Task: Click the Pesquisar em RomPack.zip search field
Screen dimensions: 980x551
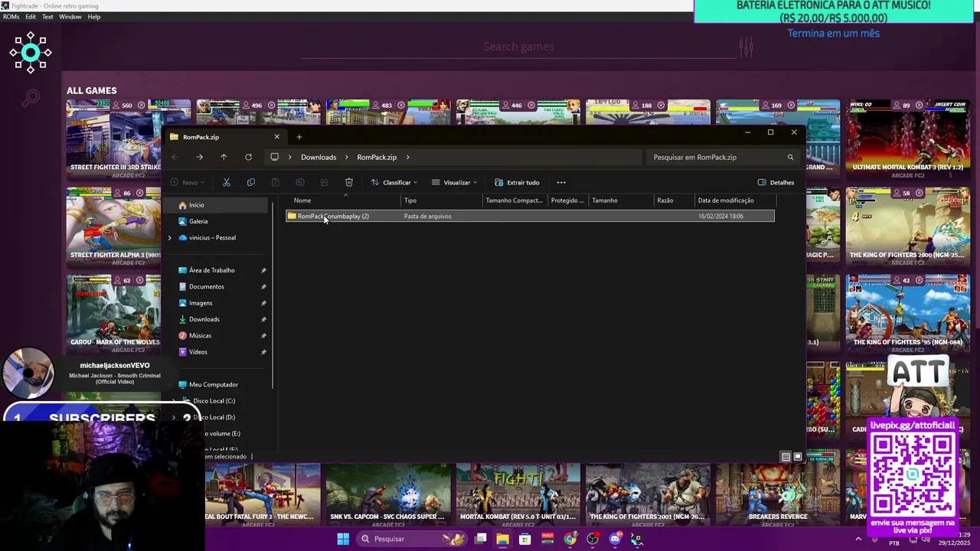Action: (724, 157)
